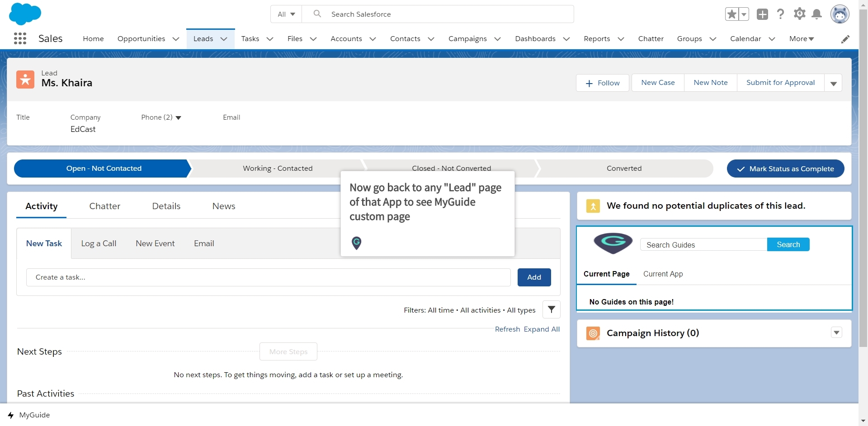Open the Setup gear icon

799,14
